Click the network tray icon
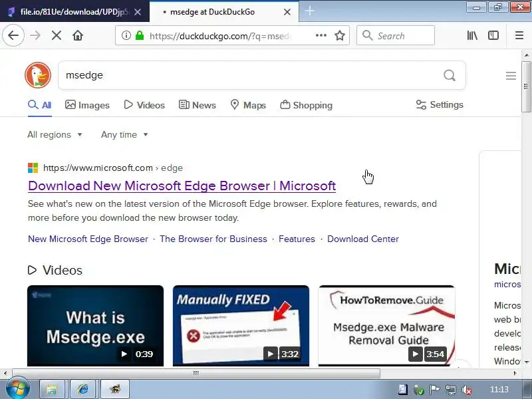 451,390
